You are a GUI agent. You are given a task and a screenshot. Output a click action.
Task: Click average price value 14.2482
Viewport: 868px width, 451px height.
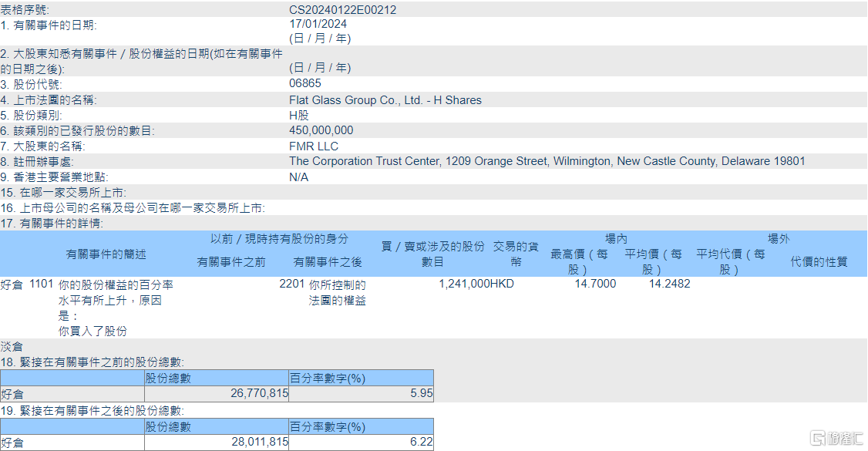point(669,284)
